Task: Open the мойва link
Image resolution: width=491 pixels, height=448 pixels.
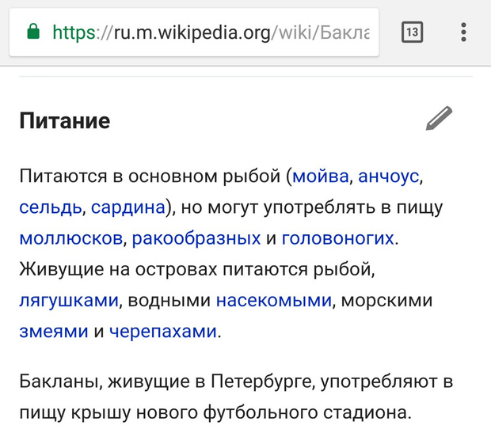Action: [x=321, y=176]
